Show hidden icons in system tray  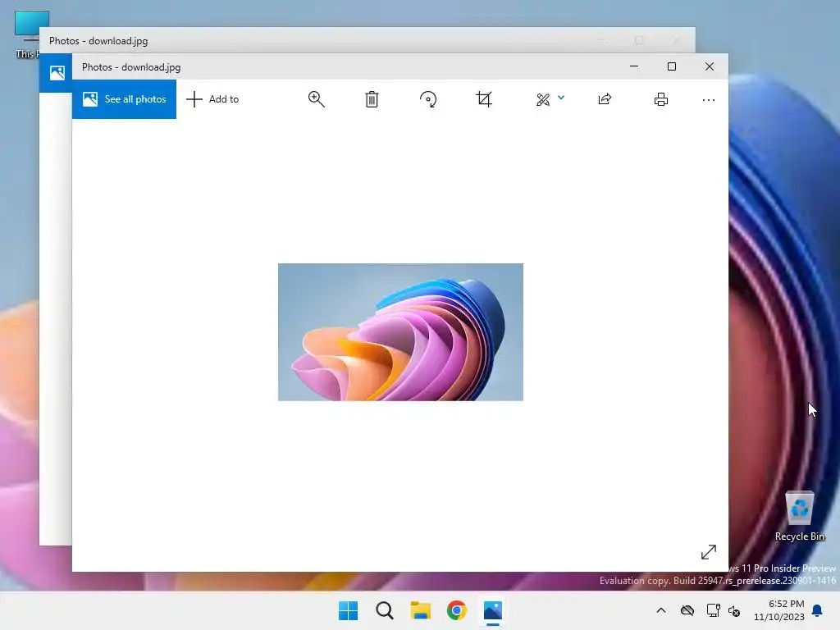coord(661,610)
